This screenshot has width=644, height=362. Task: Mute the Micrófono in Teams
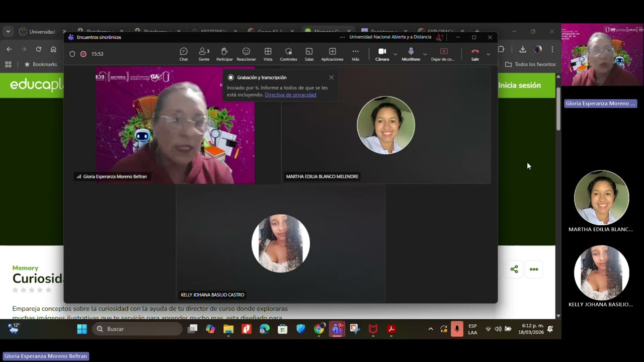[x=411, y=54]
